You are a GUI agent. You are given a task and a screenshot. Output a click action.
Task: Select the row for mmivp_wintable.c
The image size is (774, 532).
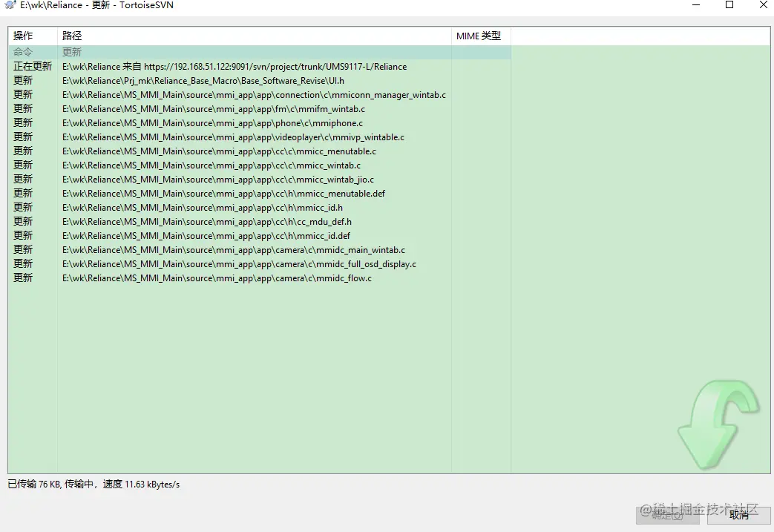coord(259,137)
